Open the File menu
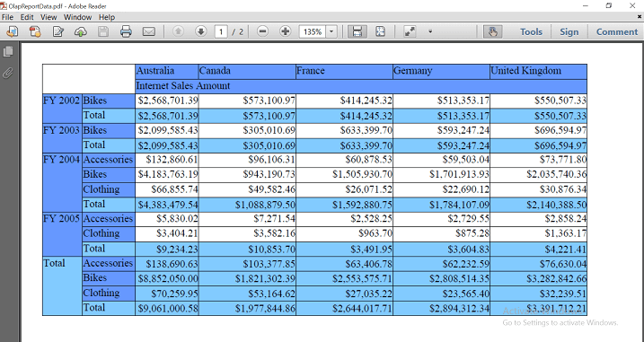The width and height of the screenshot is (644, 342). point(7,17)
